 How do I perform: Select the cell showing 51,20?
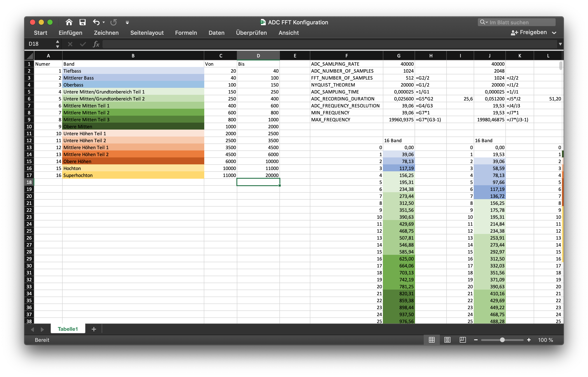tap(548, 99)
